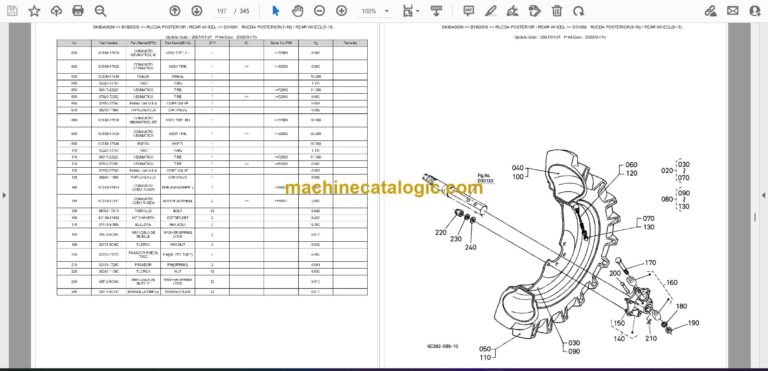The image size is (768, 371).
Task: Click the drawing code 6C392-099-10 text
Action: pyautogui.click(x=442, y=346)
